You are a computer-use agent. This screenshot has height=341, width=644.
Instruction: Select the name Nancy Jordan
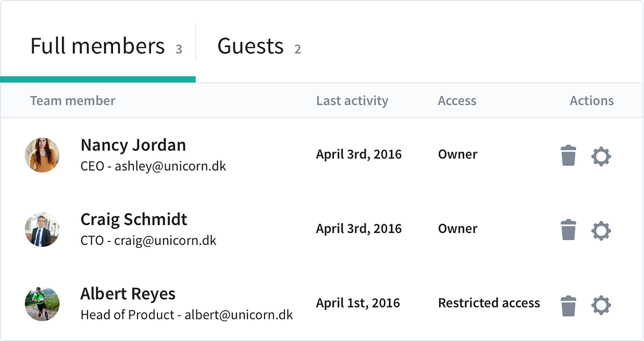(x=133, y=145)
